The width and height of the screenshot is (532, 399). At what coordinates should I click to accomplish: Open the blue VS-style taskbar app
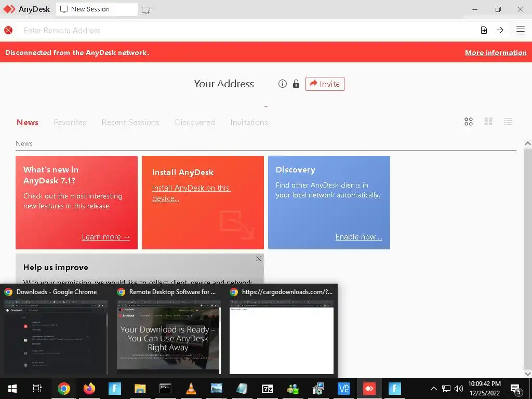(344, 389)
